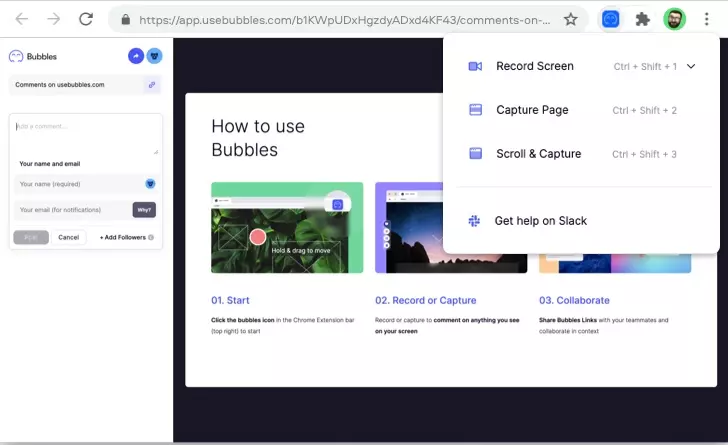Click the green Start tutorial thumbnail
Image resolution: width=728 pixels, height=445 pixels.
pos(287,228)
